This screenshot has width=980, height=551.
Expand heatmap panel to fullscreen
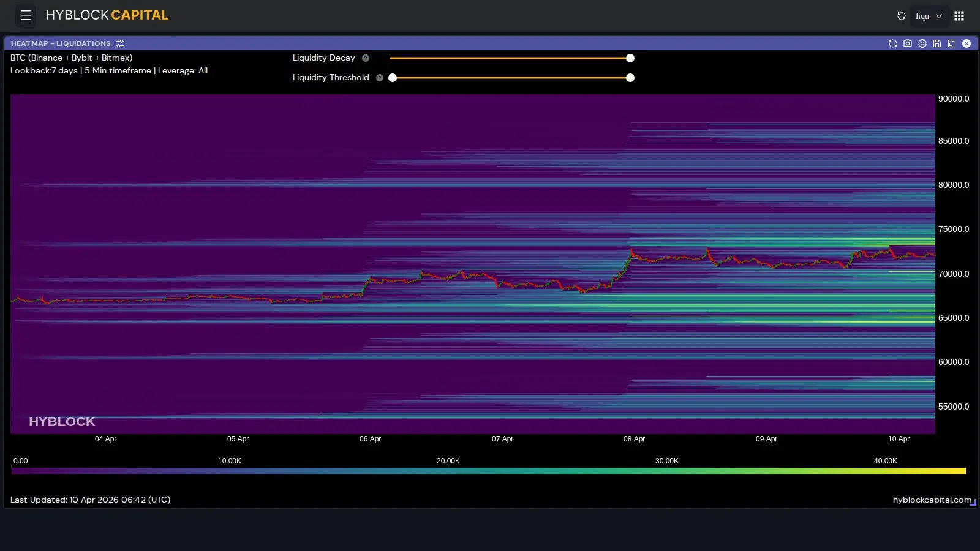pyautogui.click(x=951, y=43)
